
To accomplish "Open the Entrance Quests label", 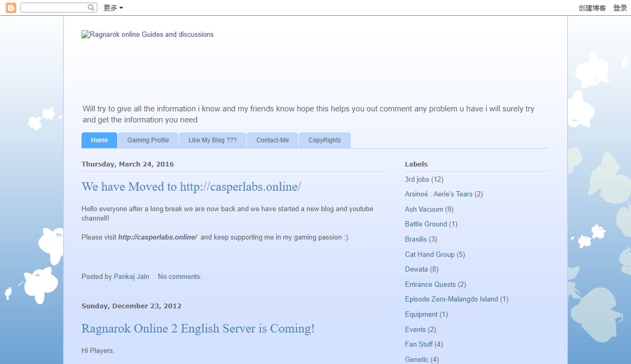I will [x=430, y=284].
